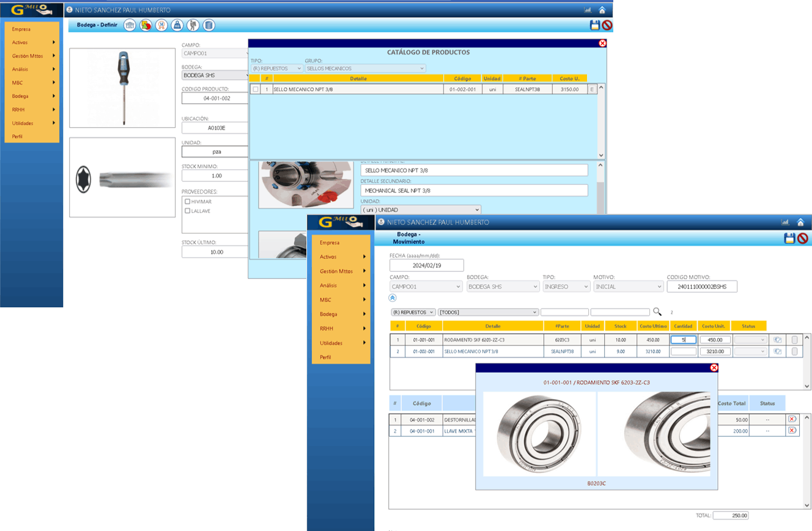The height and width of the screenshot is (531, 812).
Task: Click the magnifying glass search icon
Action: coord(657,312)
